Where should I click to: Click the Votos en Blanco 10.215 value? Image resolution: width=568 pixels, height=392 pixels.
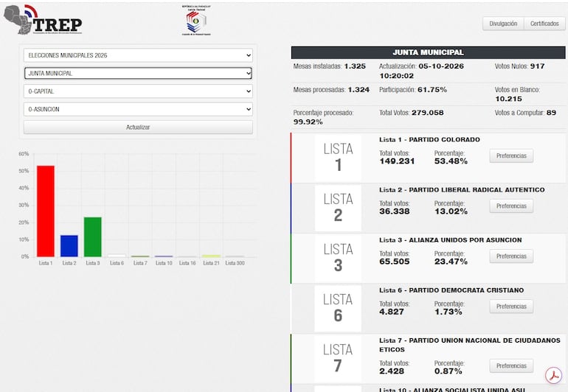point(508,99)
